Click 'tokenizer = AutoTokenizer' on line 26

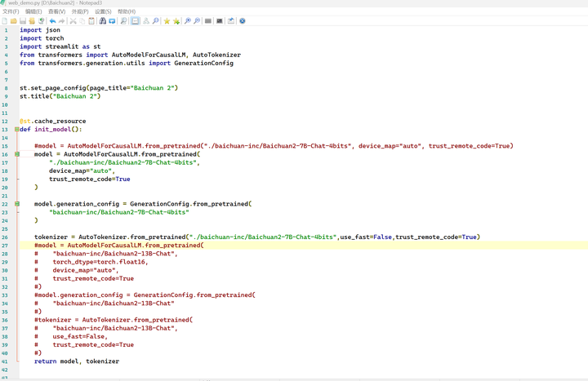(x=81, y=237)
